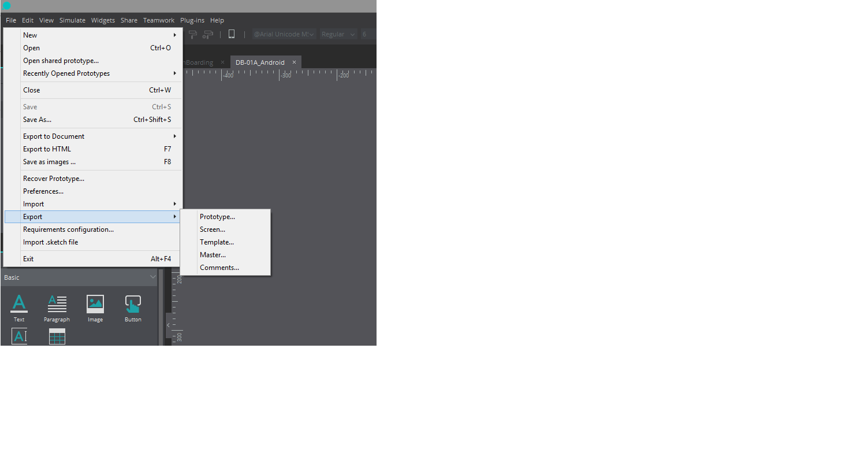
Task: Click the mobile device icon in toolbar
Action: click(232, 34)
